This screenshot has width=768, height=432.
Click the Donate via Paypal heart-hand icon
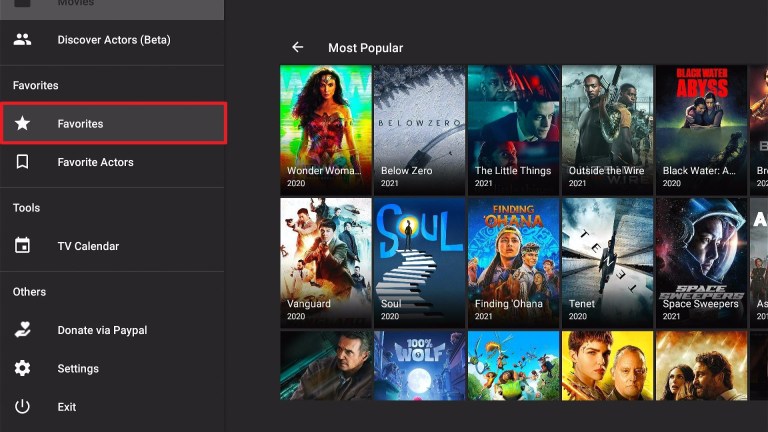pos(22,330)
